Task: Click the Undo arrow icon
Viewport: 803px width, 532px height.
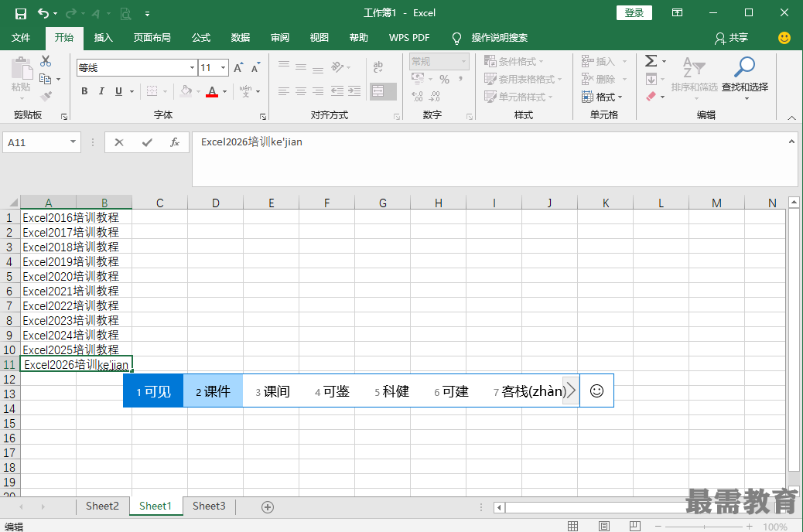Action: (43, 13)
